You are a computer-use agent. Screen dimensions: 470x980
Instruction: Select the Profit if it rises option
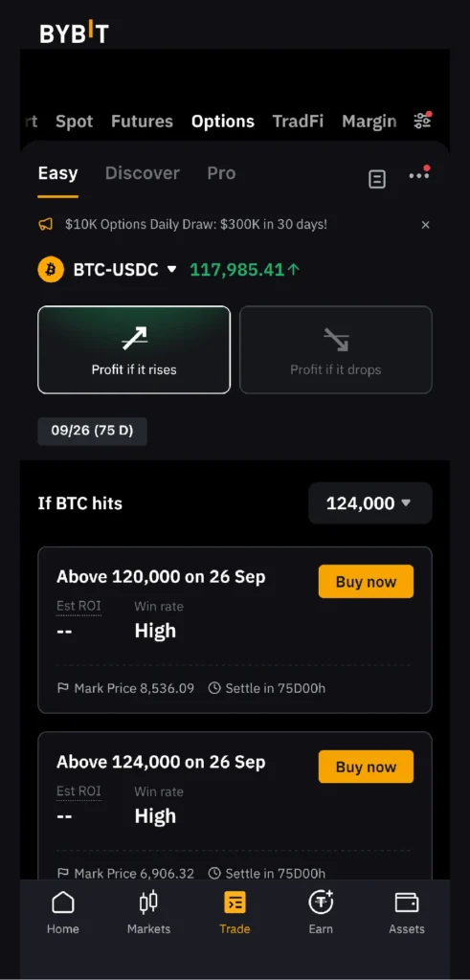[134, 349]
